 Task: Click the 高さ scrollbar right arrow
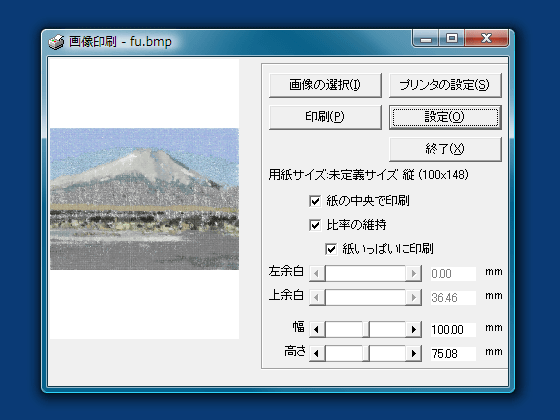414,354
